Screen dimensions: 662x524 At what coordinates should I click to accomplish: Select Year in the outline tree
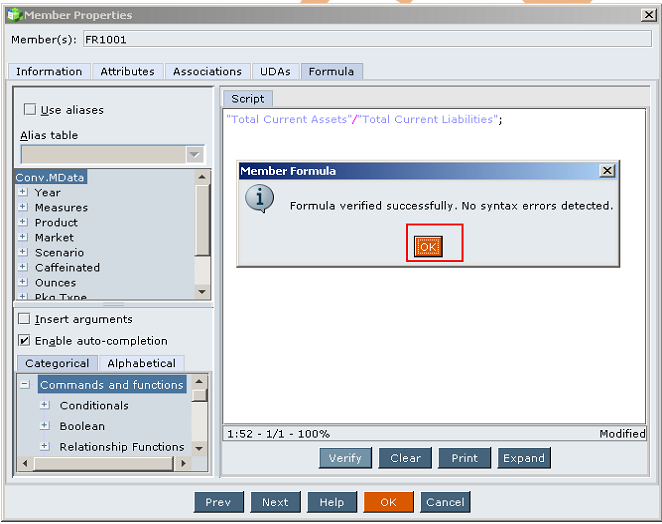pos(48,193)
